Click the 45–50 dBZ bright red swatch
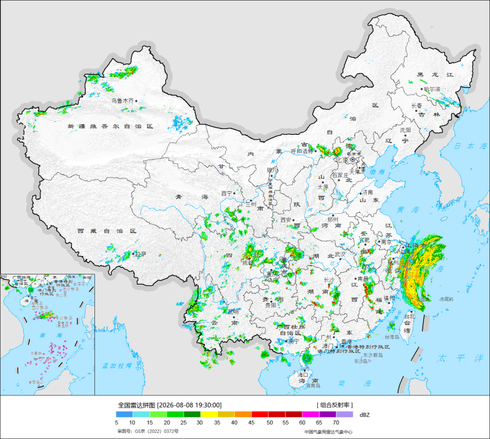This screenshot has width=490, height=439. tap(260, 414)
